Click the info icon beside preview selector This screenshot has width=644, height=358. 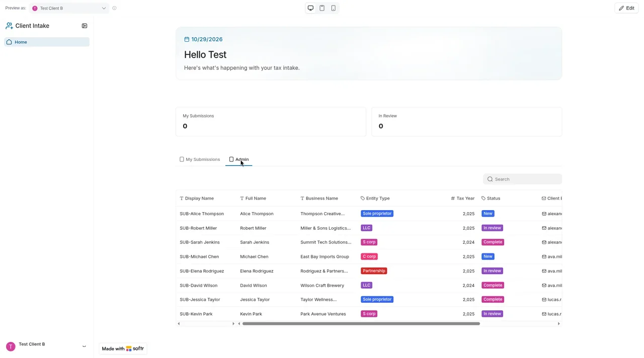coord(114,8)
